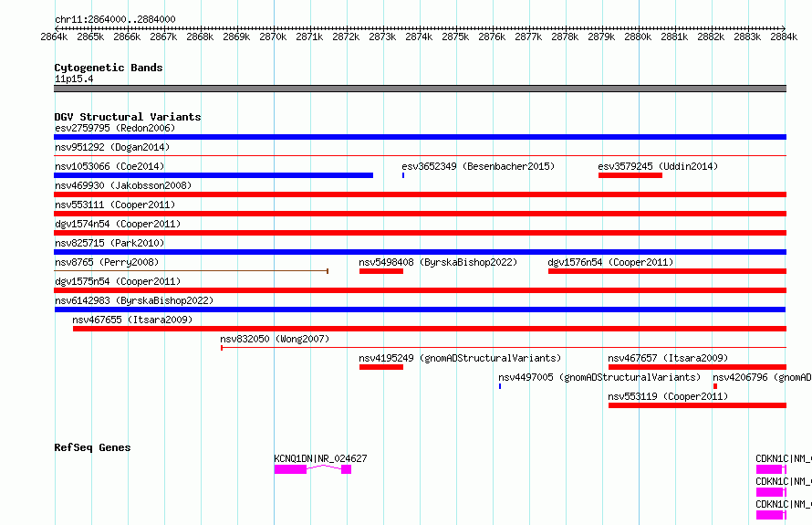Select the thin brown nsv8765 line
Image resolution: width=812 pixels, height=525 pixels.
(x=191, y=271)
